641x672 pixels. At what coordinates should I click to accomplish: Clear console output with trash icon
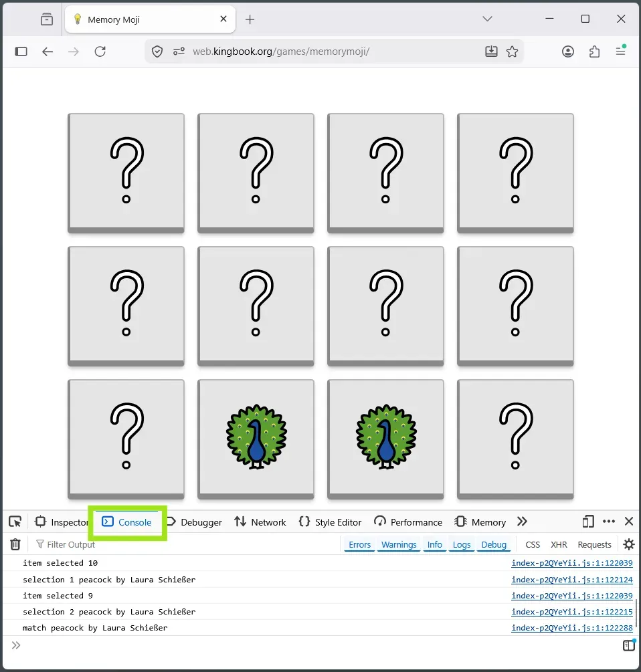click(x=15, y=544)
